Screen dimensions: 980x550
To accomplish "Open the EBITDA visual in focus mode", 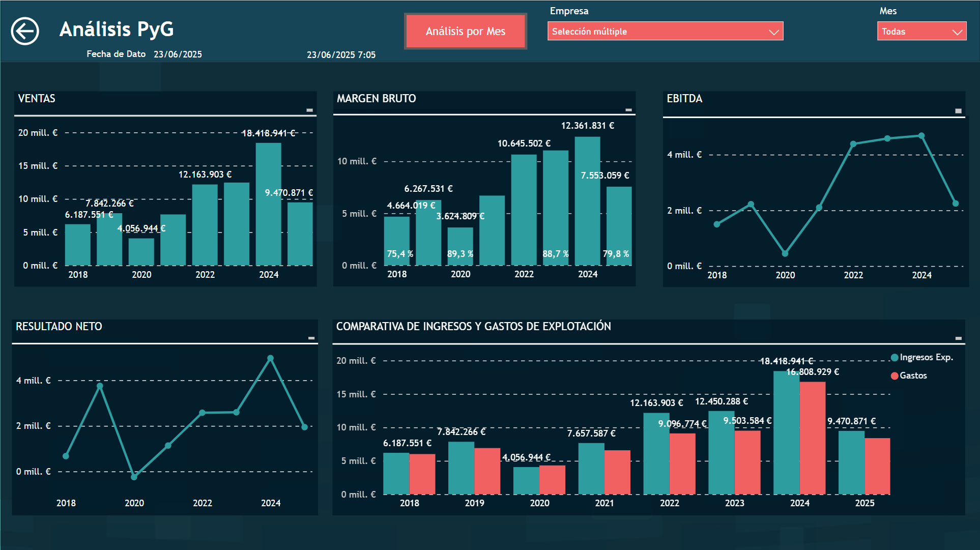I will point(958,111).
